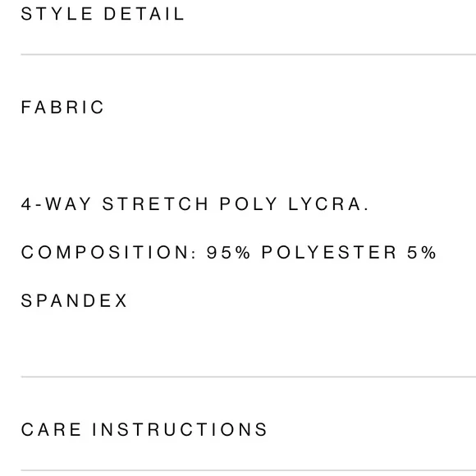Click the word STRETCH in the description
Screen dimensions: 476x476
click(x=155, y=204)
